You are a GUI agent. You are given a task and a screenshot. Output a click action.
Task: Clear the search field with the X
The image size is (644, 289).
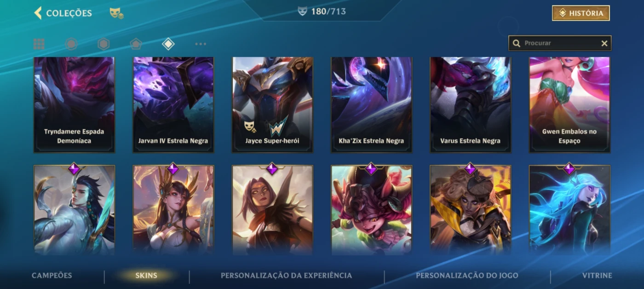(x=604, y=43)
